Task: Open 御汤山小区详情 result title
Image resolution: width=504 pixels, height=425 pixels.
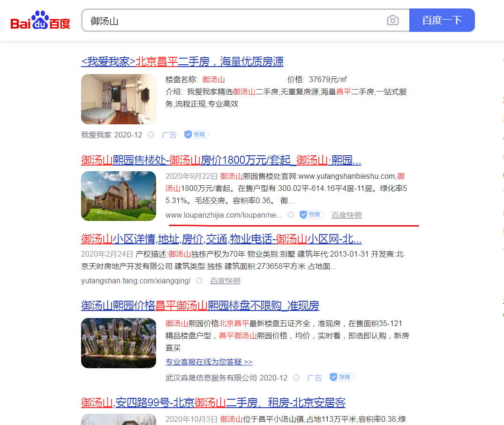Action: click(x=221, y=239)
